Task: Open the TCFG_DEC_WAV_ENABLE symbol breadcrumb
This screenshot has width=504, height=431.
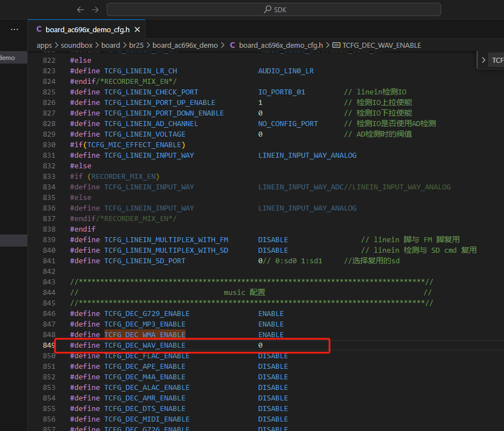Action: coord(382,46)
